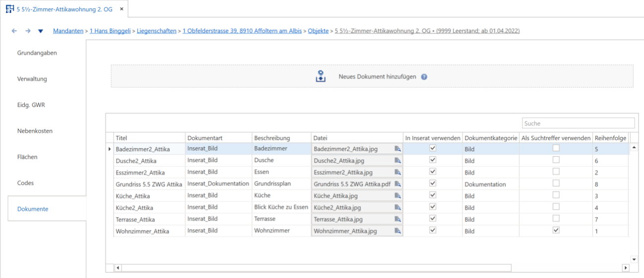Click the file preview icon for Badezimmer2_Attika.jpg
644x278 pixels.
[x=397, y=149]
